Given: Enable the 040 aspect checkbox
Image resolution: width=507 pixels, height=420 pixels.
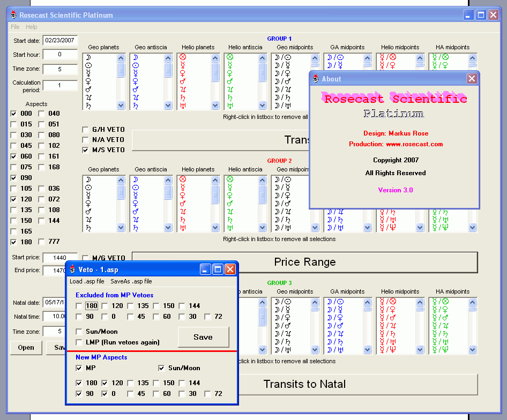Looking at the screenshot, I should (x=41, y=114).
